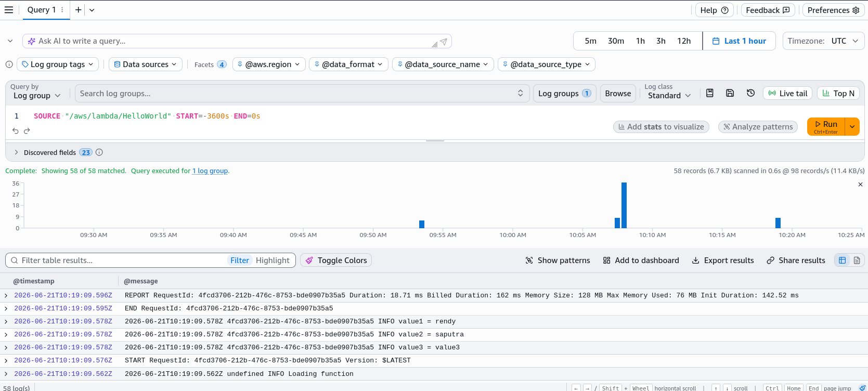
Task: Open query history
Action: 750,93
